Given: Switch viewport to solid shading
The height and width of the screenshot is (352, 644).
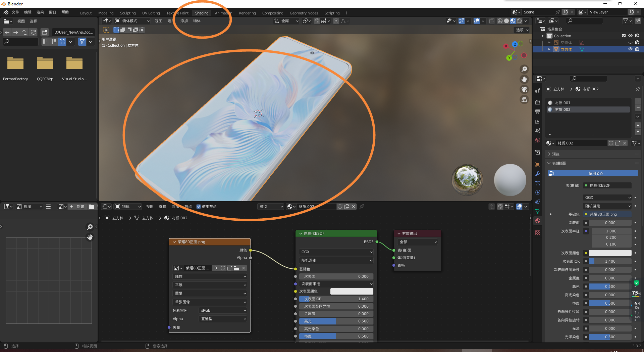Looking at the screenshot, I should (x=506, y=21).
